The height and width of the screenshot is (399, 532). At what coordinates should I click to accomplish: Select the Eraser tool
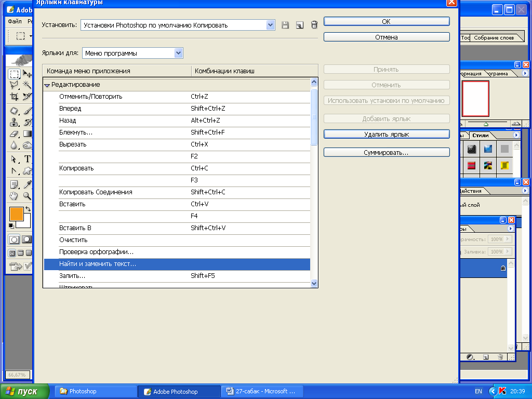pyautogui.click(x=14, y=134)
